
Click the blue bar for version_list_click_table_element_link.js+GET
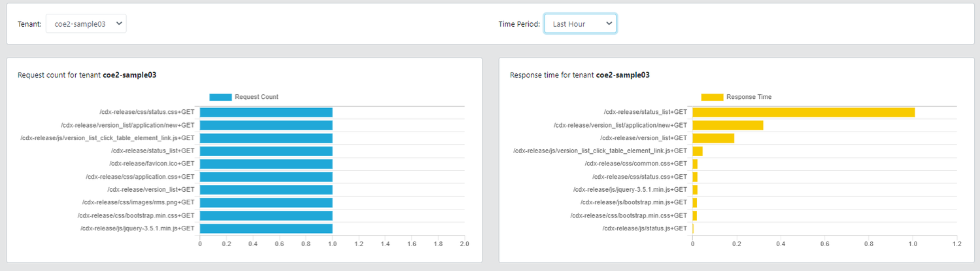point(266,138)
